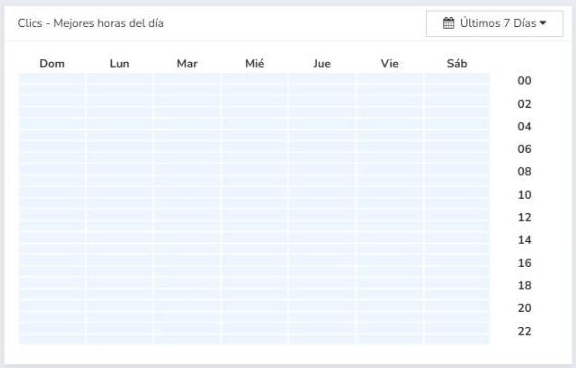Viewport: 576px width, 368px height.
Task: Select the Vie column header
Action: (x=389, y=64)
